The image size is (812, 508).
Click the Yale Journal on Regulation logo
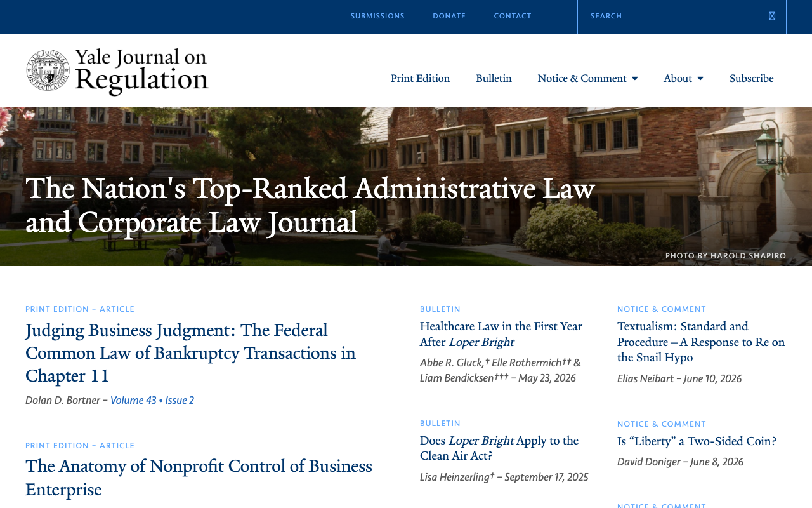click(117, 72)
